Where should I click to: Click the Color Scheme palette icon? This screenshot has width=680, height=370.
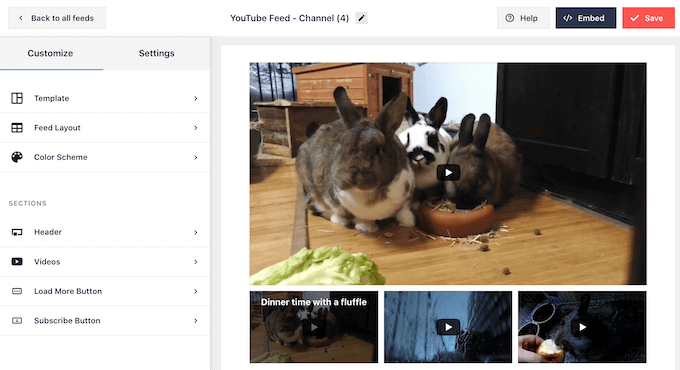tap(17, 157)
